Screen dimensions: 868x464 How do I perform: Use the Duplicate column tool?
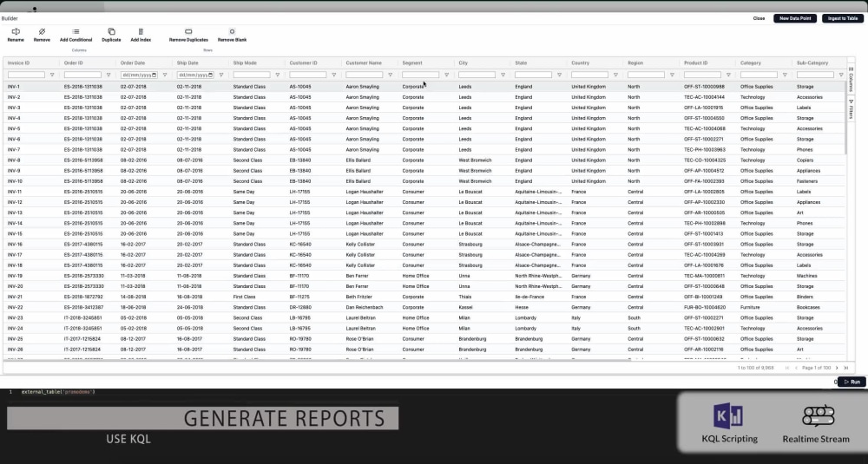pyautogui.click(x=111, y=36)
